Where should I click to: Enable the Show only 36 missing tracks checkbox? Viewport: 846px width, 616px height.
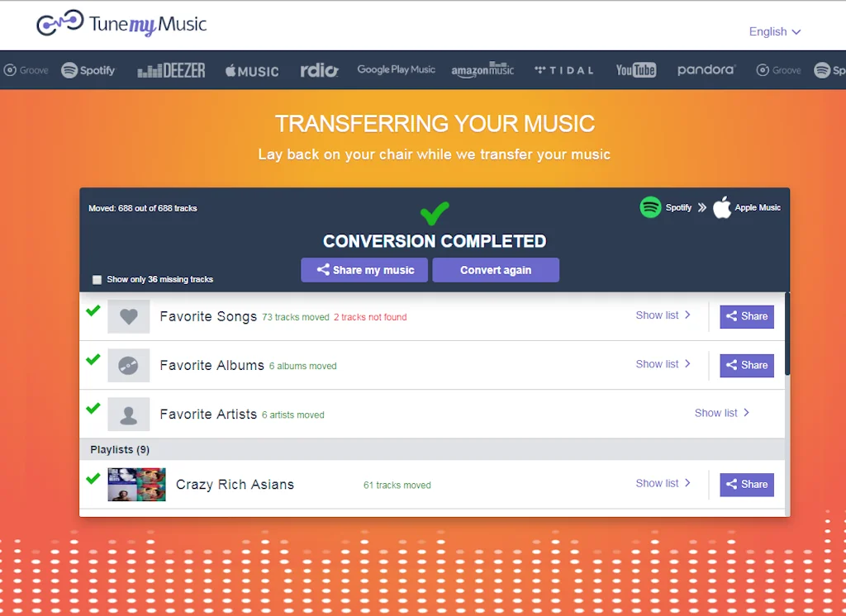[97, 279]
